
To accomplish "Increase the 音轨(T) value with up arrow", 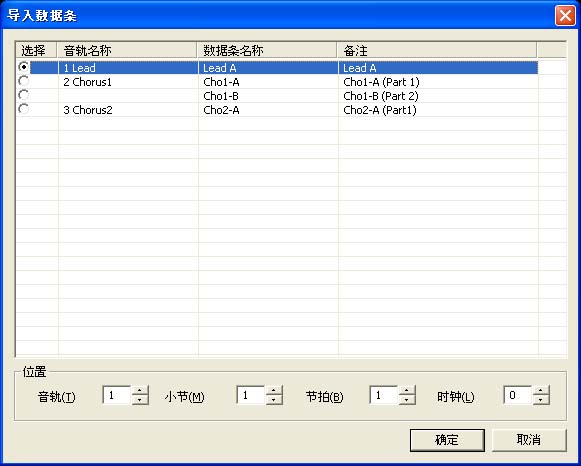I will pos(140,391).
